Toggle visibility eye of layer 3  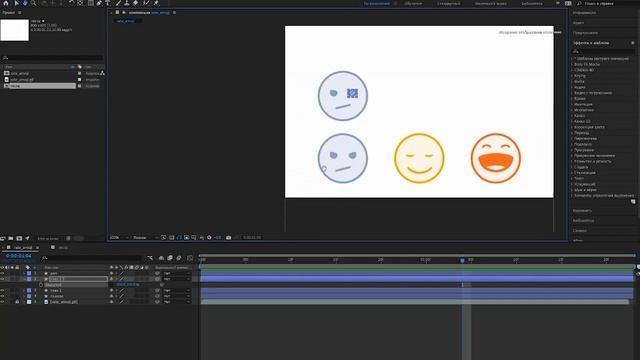pyautogui.click(x=2, y=291)
